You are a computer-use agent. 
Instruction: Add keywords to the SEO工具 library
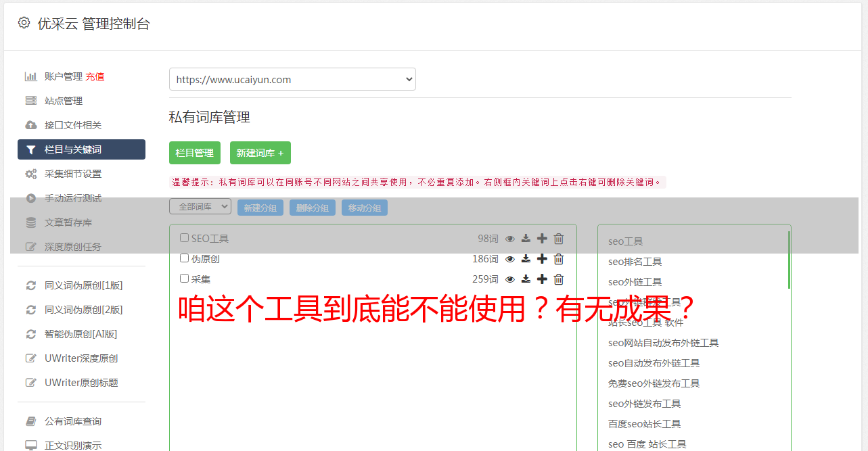[x=542, y=239]
